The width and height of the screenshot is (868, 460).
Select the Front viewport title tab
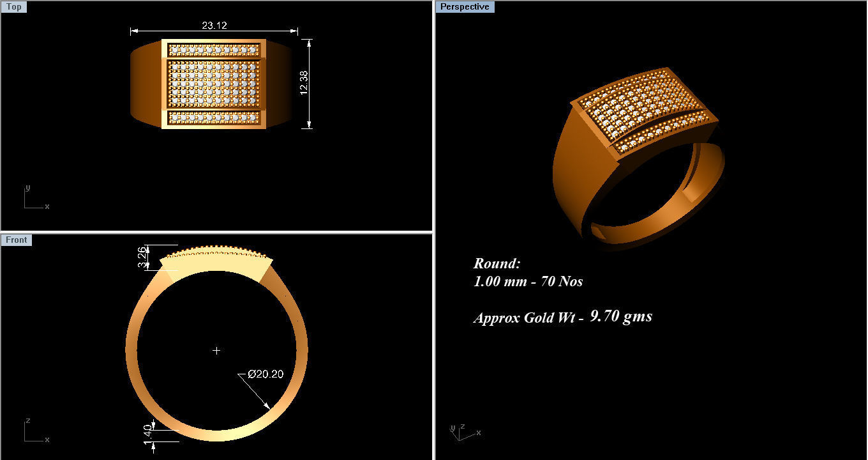17,240
